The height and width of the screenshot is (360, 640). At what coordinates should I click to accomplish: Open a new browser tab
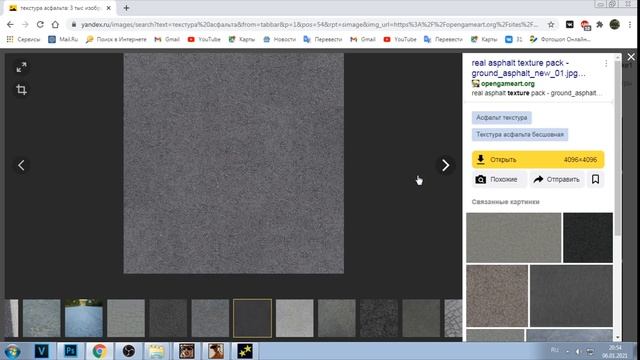tap(127, 8)
